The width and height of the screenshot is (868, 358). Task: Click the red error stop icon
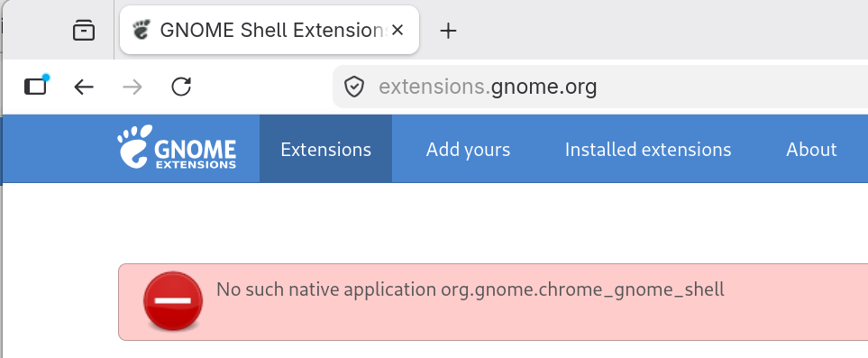pos(173,301)
